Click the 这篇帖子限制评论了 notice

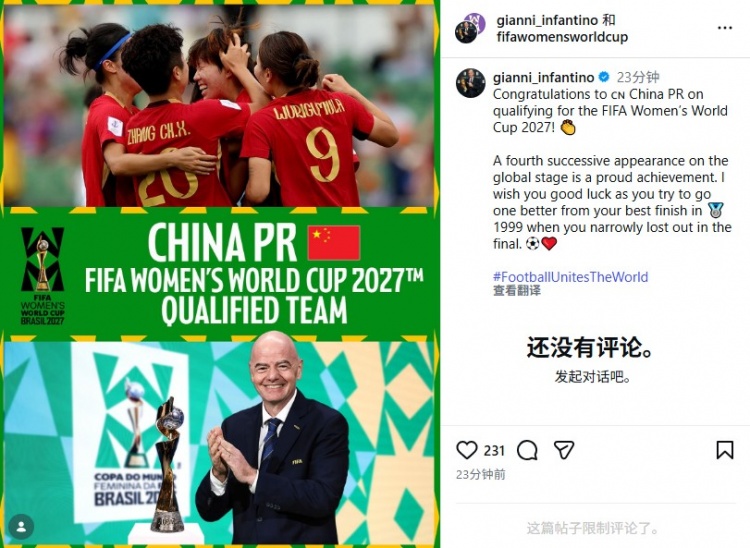592,528
